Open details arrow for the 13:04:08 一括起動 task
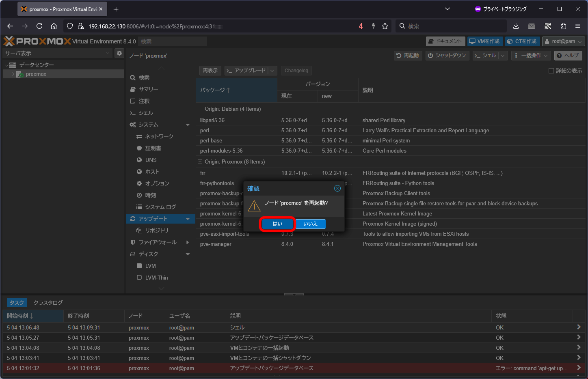The width and height of the screenshot is (588, 379). [x=579, y=347]
